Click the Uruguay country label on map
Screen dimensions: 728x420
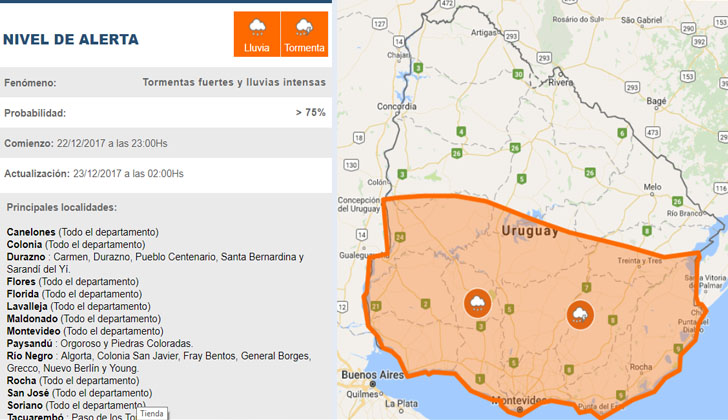pos(530,231)
